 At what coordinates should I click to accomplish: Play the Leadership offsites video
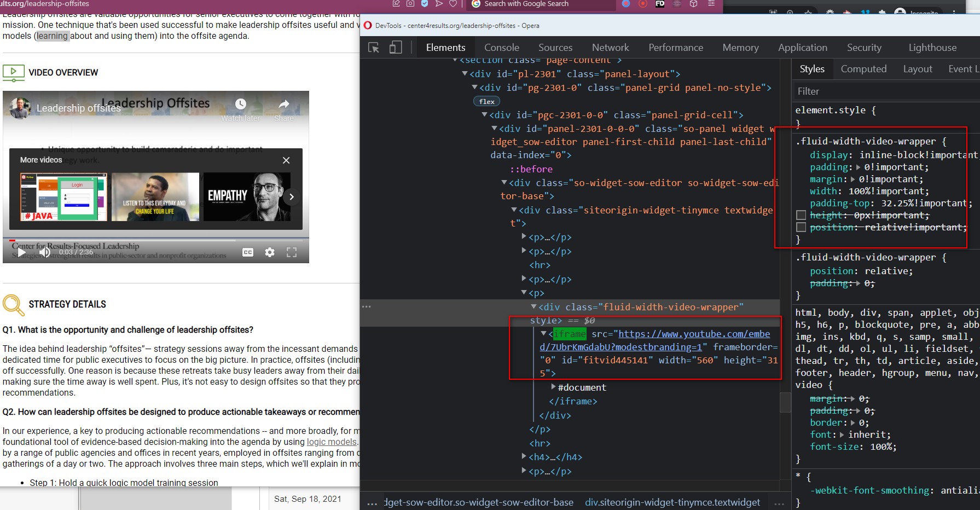[21, 252]
